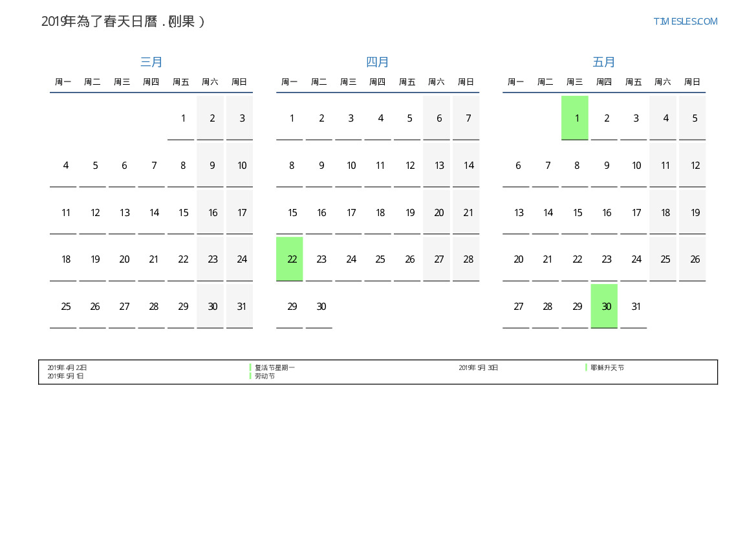Select March 15 in the calendar
Screen dimensions: 756x535
pos(184,212)
